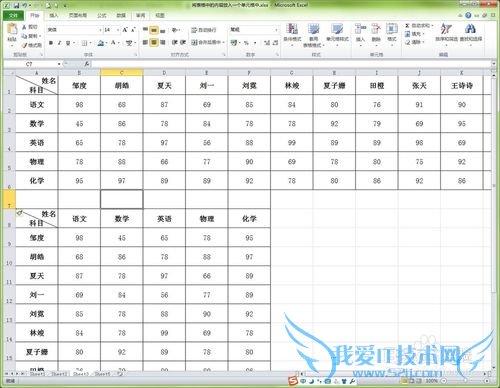Click the Cell Styles icon
The image size is (500, 388).
click(x=337, y=29)
